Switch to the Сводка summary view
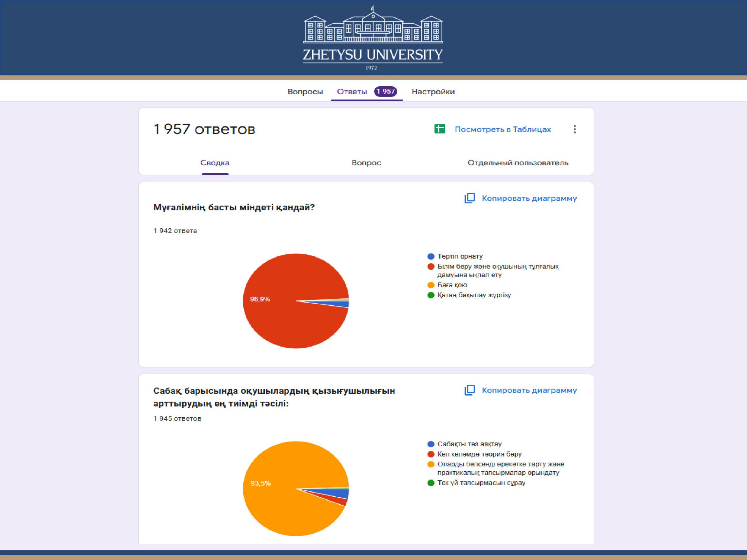This screenshot has height=560, width=747. pos(215,163)
